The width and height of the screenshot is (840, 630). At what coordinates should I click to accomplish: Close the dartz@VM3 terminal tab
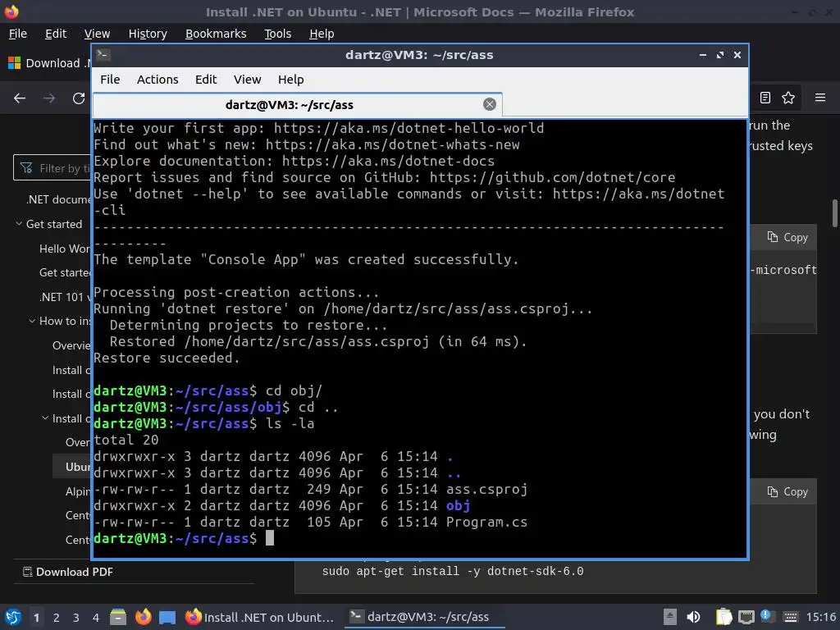(489, 104)
